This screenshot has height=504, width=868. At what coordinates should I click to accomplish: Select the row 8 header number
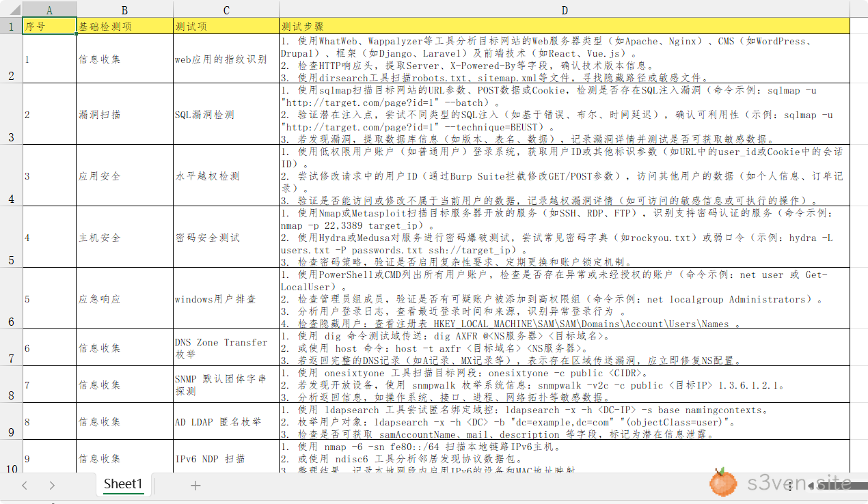[11, 384]
